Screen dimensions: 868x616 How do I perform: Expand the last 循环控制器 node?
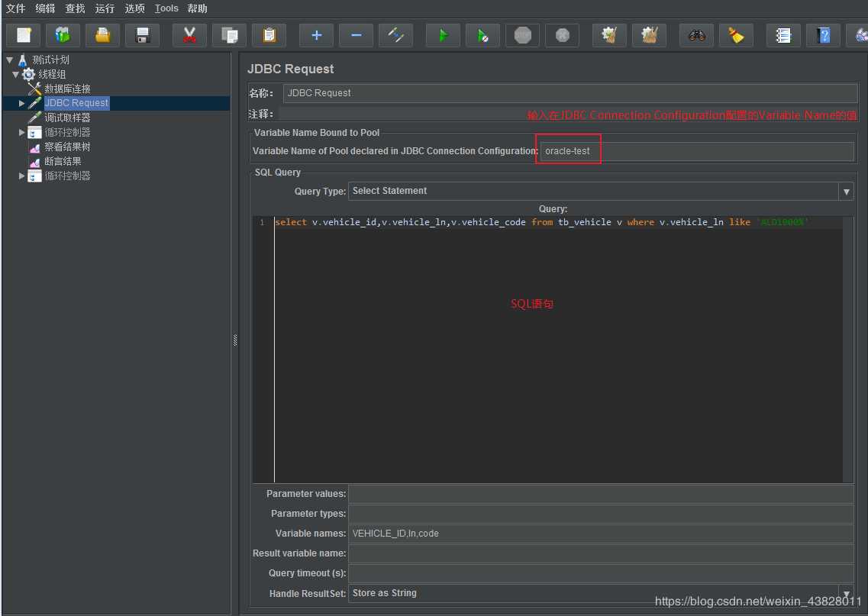coord(21,176)
